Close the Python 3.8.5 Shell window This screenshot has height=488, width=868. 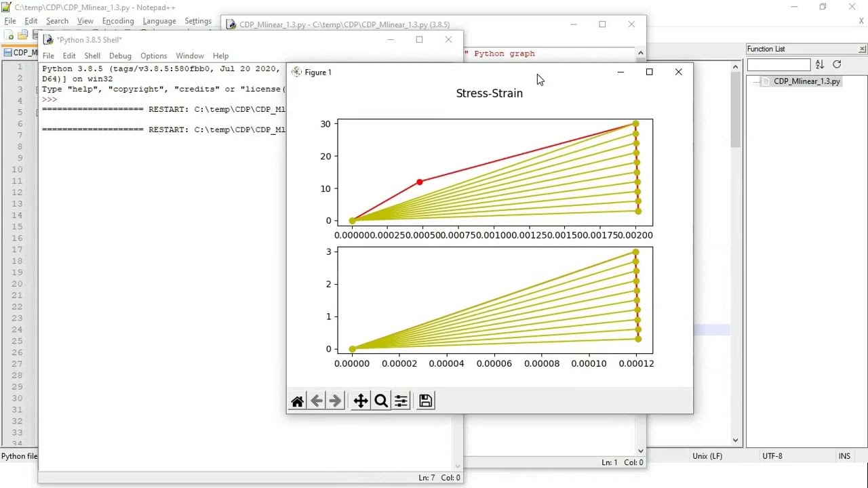[448, 39]
